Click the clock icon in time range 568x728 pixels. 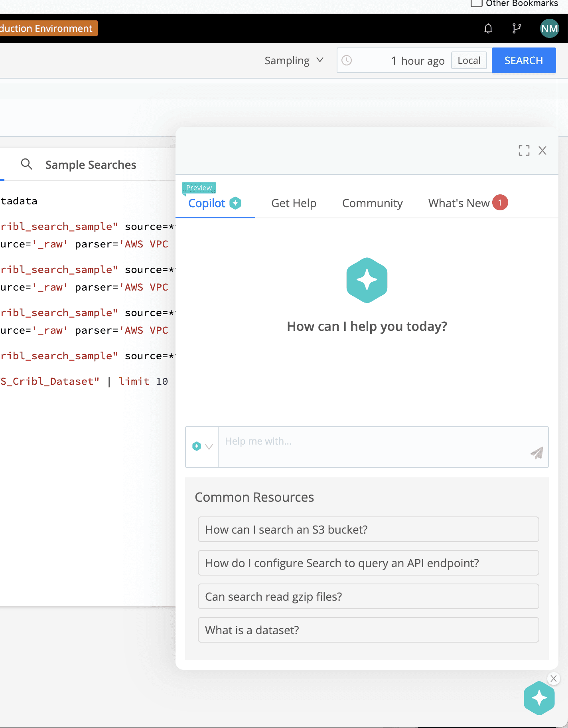pos(347,60)
